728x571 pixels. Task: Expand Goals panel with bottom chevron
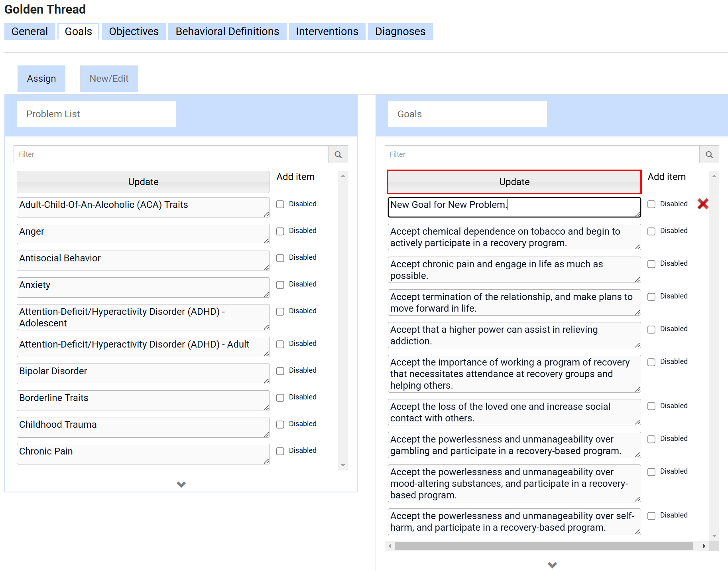[x=552, y=565]
